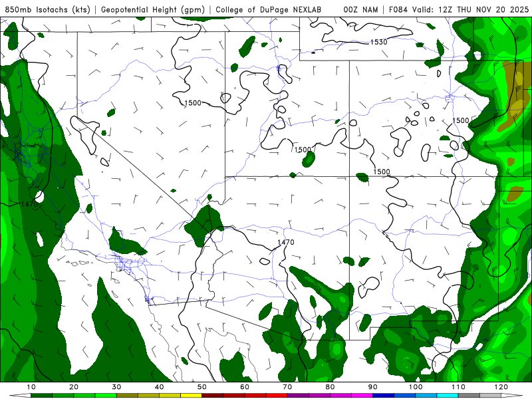This screenshot has width=532, height=399.
Task: Click the legend value 110
Action: click(x=458, y=387)
